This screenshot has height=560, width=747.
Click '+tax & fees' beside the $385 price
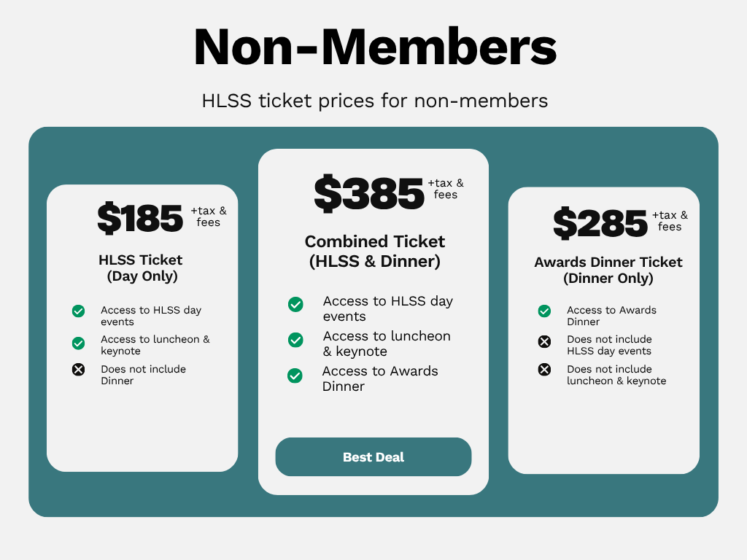446,189
